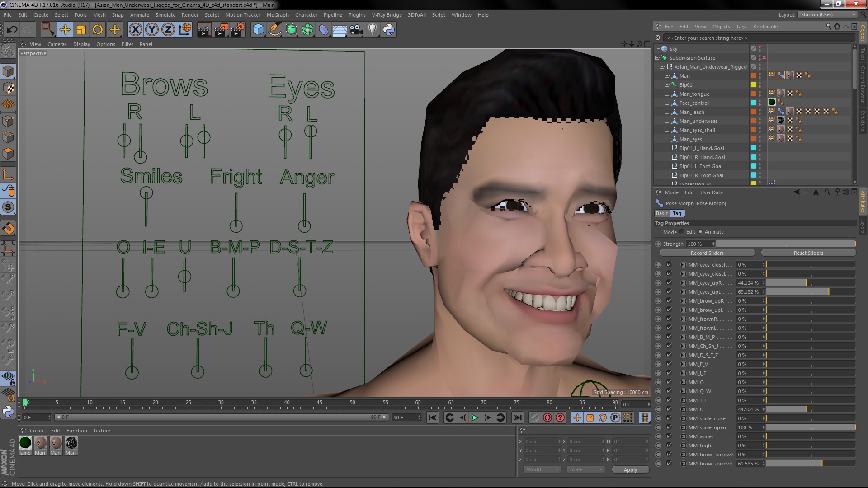
Task: Expand the Man_underwear object
Action: (x=667, y=121)
